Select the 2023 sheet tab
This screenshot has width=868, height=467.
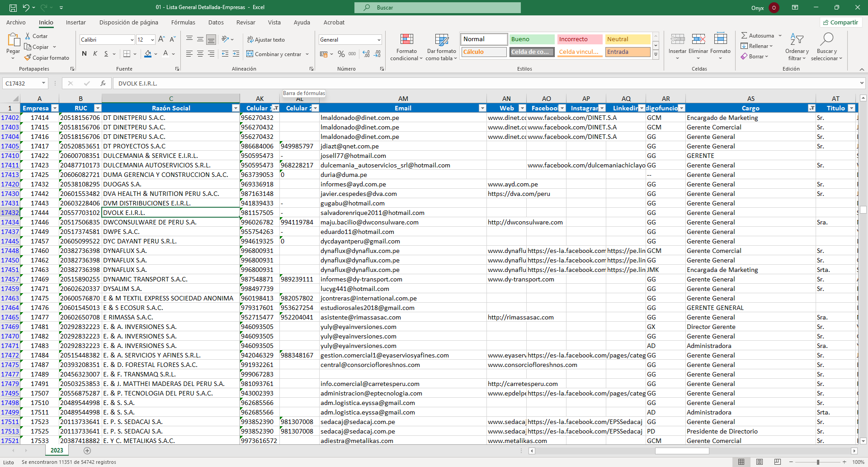(x=57, y=450)
